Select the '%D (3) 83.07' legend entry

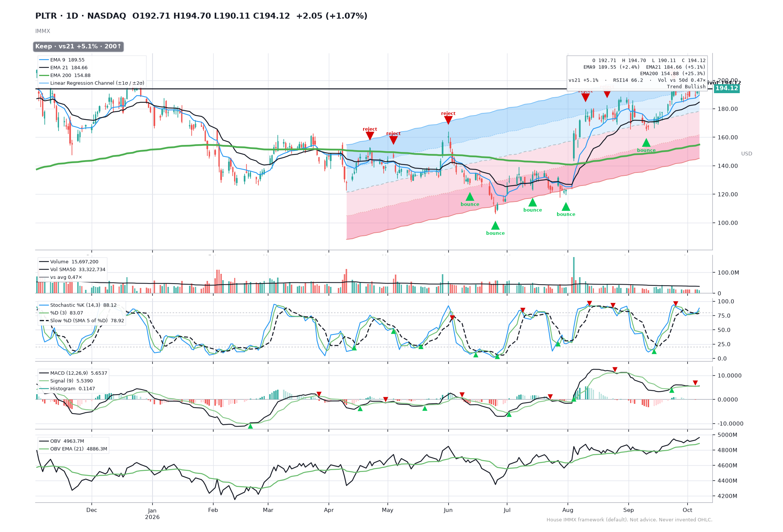[x=61, y=313]
